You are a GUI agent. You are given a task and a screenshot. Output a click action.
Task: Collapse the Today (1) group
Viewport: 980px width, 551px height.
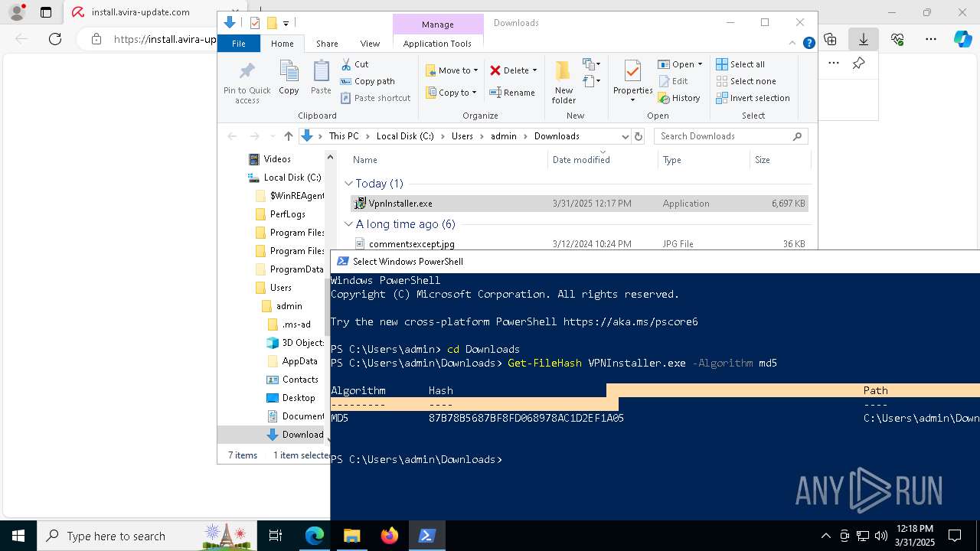click(348, 184)
